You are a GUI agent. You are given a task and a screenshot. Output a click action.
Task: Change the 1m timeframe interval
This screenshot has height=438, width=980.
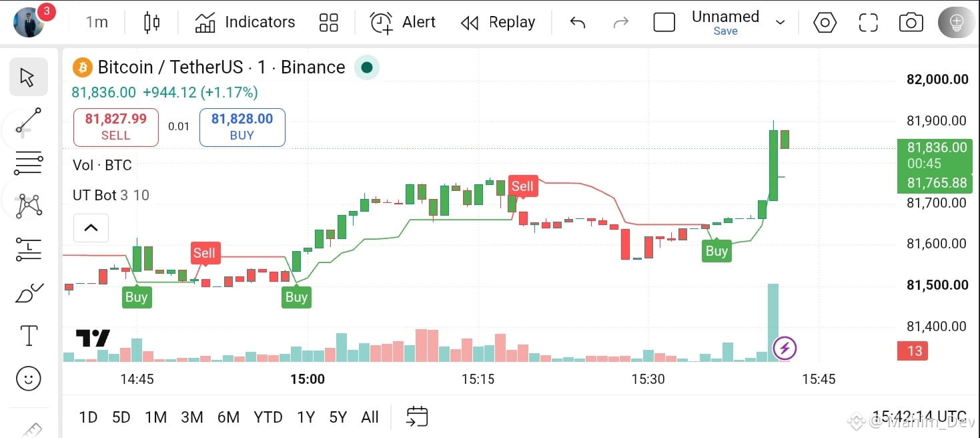(x=97, y=23)
